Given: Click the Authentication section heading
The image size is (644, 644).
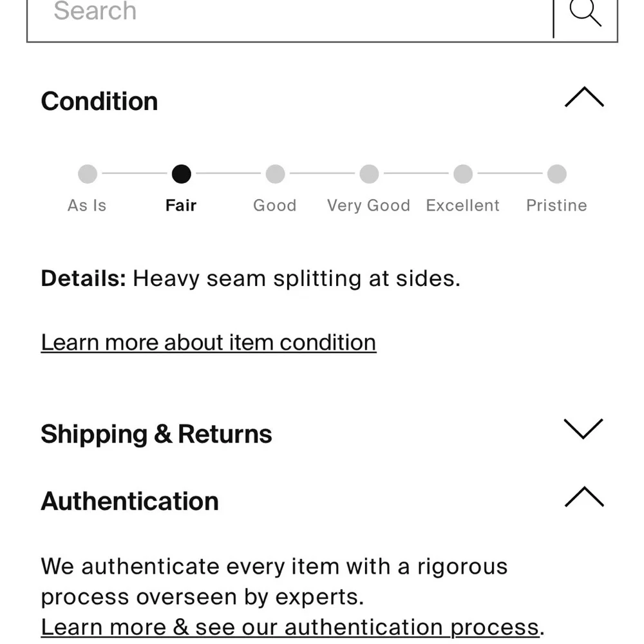Looking at the screenshot, I should tap(129, 501).
